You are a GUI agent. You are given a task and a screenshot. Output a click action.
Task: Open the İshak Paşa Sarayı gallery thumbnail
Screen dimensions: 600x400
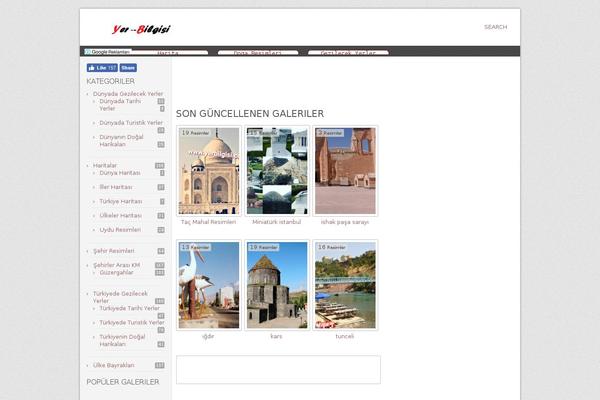pos(345,171)
